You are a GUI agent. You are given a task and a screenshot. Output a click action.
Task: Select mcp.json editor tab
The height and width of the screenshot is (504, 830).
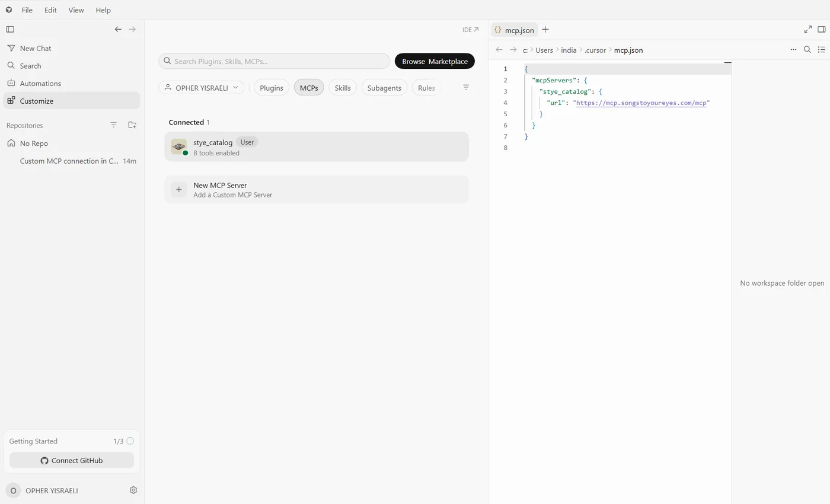[514, 30]
